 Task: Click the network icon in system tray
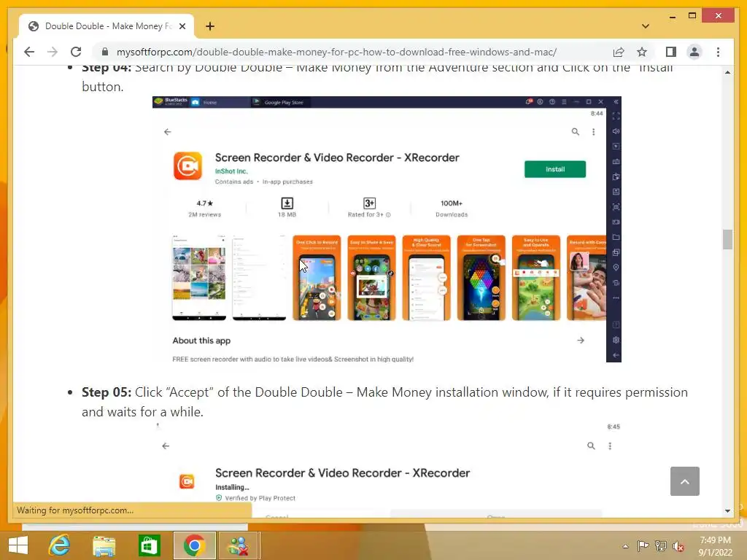click(661, 546)
